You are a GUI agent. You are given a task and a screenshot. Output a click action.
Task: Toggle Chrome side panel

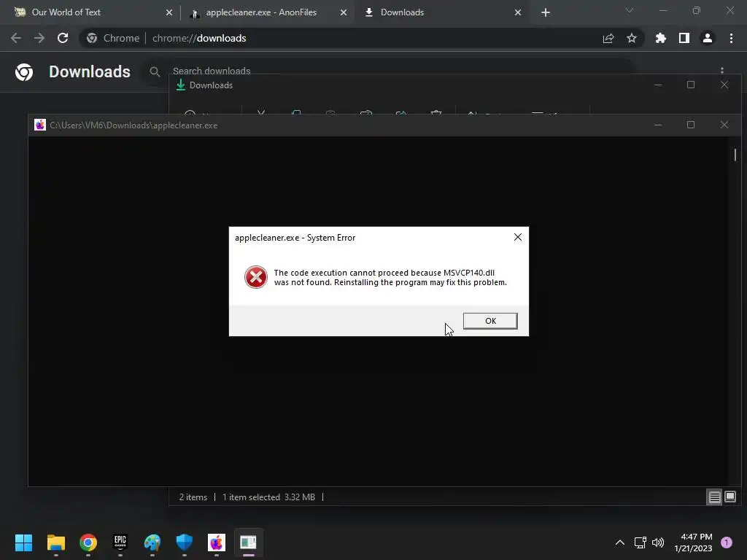tap(684, 38)
